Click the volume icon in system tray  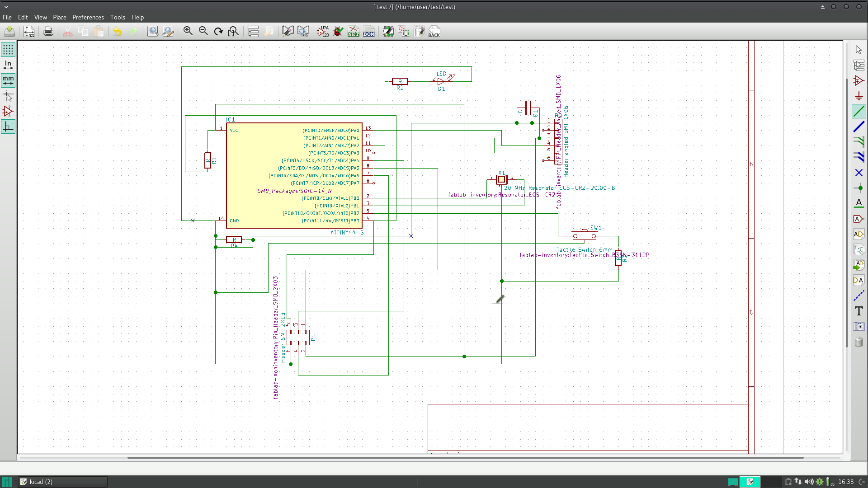(x=809, y=482)
